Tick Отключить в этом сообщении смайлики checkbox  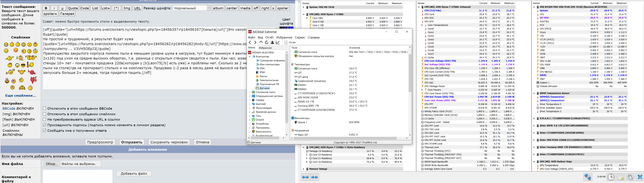coord(45,114)
